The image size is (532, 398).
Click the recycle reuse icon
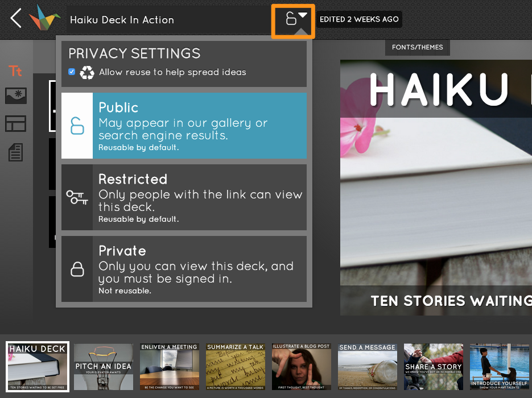tap(87, 72)
